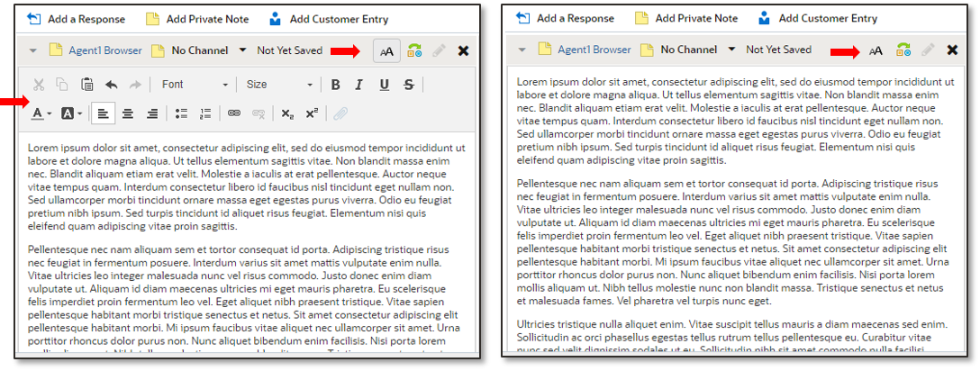The width and height of the screenshot is (980, 371).
Task: Click the Redo arrow icon
Action: pos(135,85)
